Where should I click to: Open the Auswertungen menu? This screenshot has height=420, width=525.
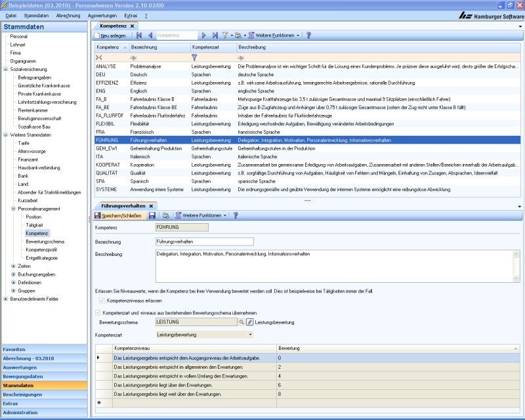click(x=102, y=14)
